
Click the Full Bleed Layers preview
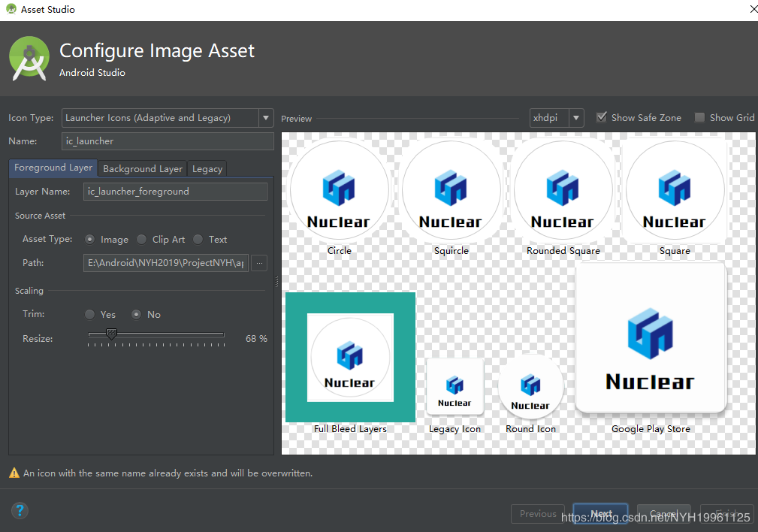coord(350,358)
